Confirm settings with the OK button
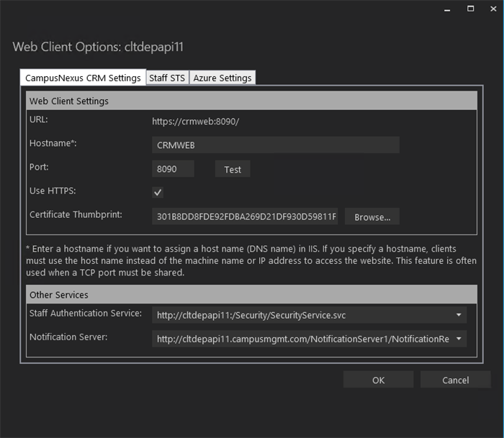Viewport: 504px width, 438px height. [378, 380]
